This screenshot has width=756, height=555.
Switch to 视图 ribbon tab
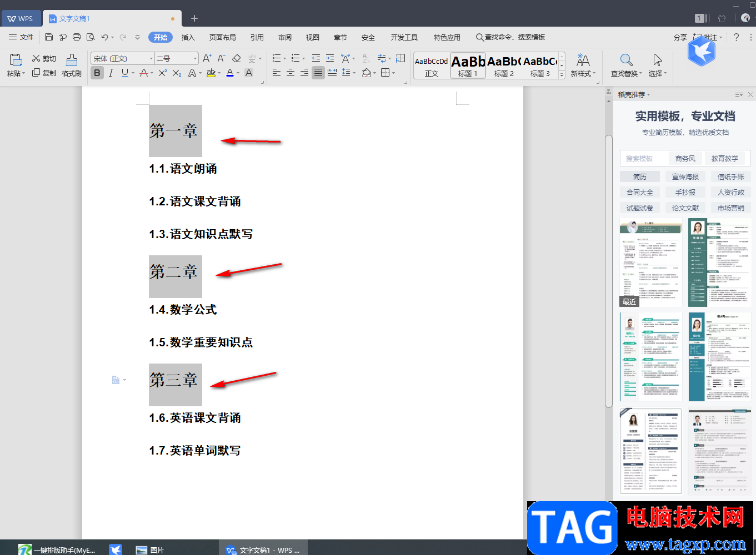(x=313, y=37)
